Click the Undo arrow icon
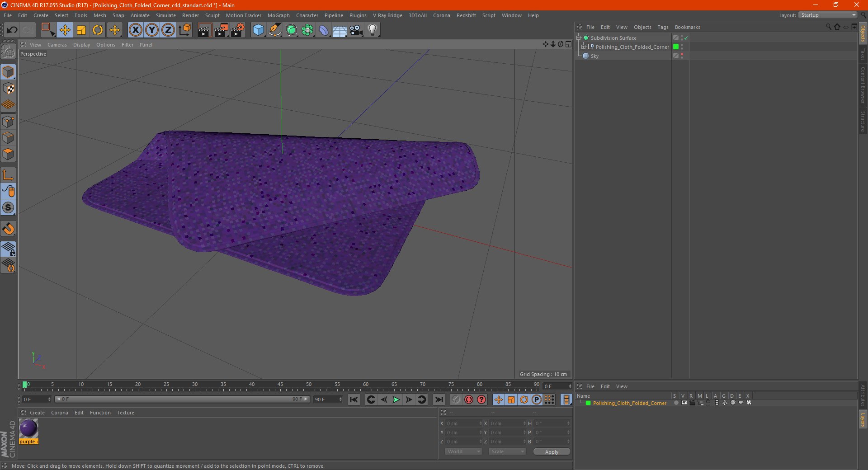868x470 pixels. [x=12, y=30]
